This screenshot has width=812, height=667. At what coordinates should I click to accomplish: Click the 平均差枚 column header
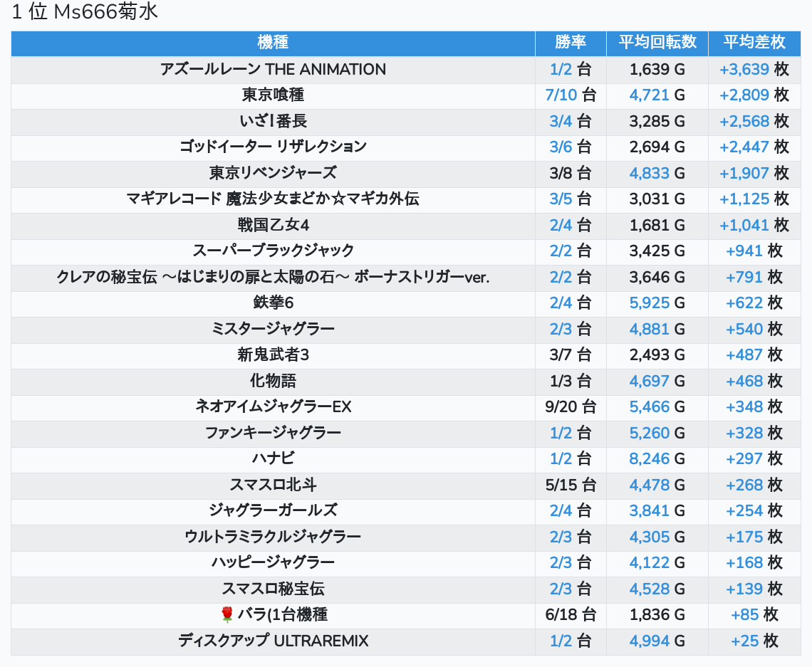pos(754,43)
